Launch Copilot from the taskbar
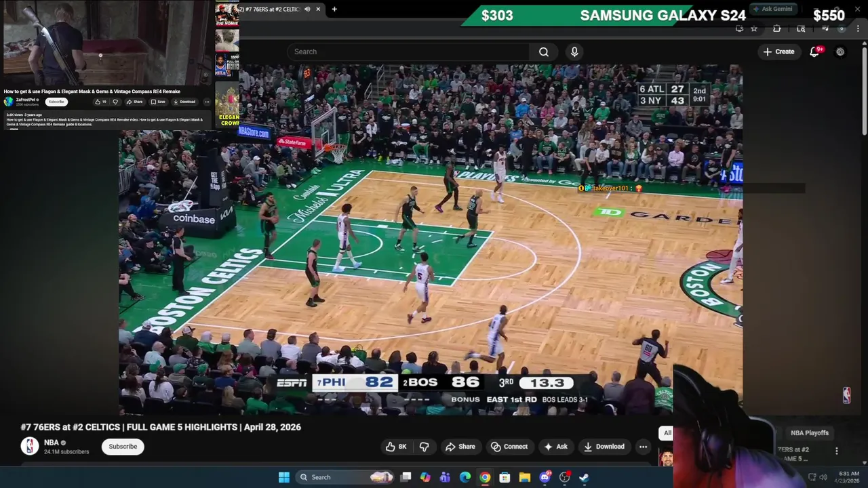The height and width of the screenshot is (488, 868). [425, 477]
